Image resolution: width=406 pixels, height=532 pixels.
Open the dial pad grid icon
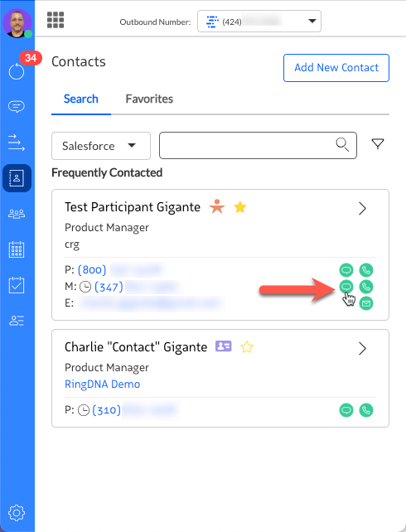[56, 20]
